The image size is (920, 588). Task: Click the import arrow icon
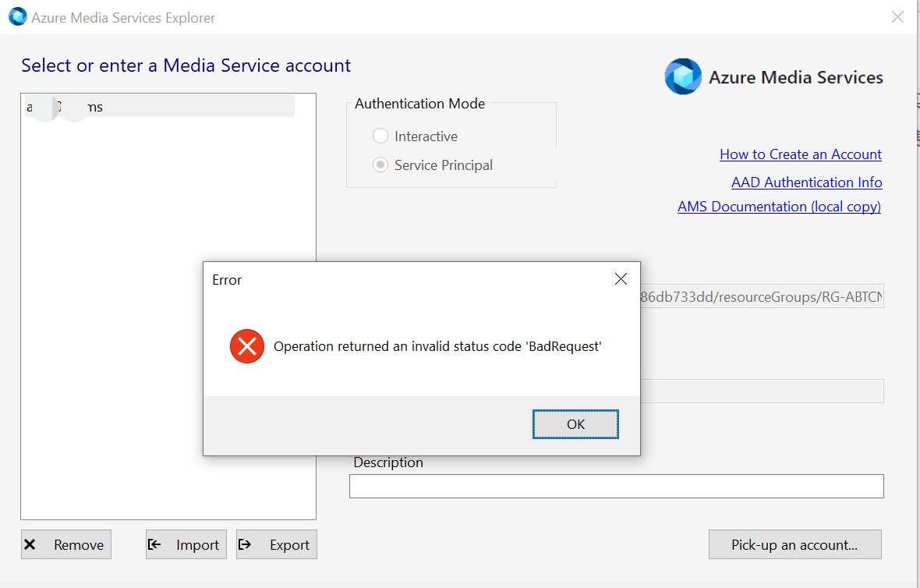tap(154, 544)
